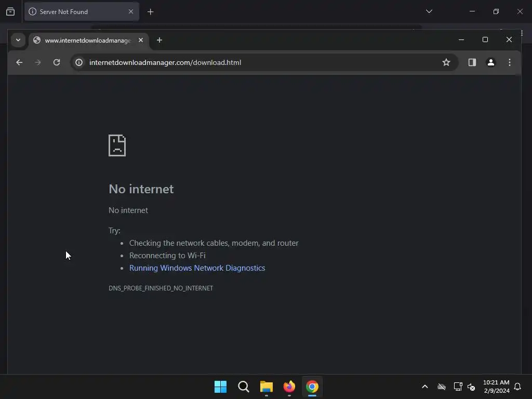Open Windows taskbar search
Screen dimensions: 532x399
point(244,387)
